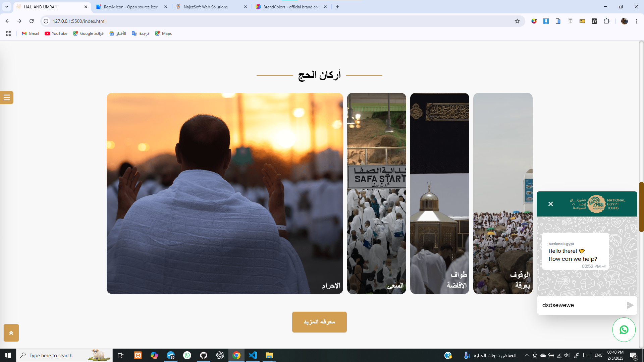Send the chat message with arrow icon

pos(630,305)
